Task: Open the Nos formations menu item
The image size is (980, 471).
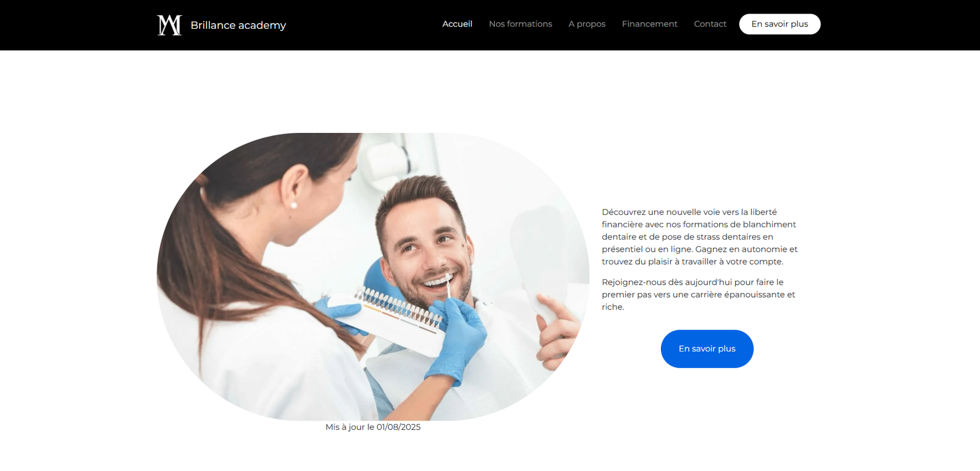Action: click(x=521, y=24)
